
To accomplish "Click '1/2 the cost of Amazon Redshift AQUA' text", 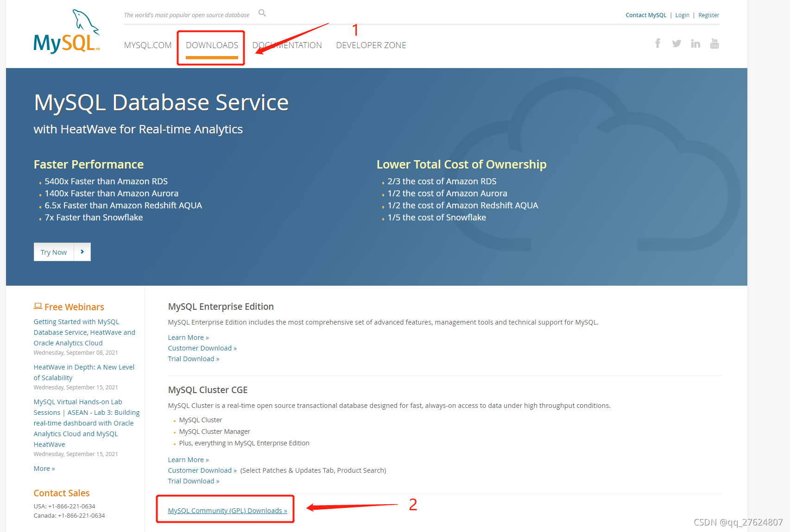I will tap(463, 206).
